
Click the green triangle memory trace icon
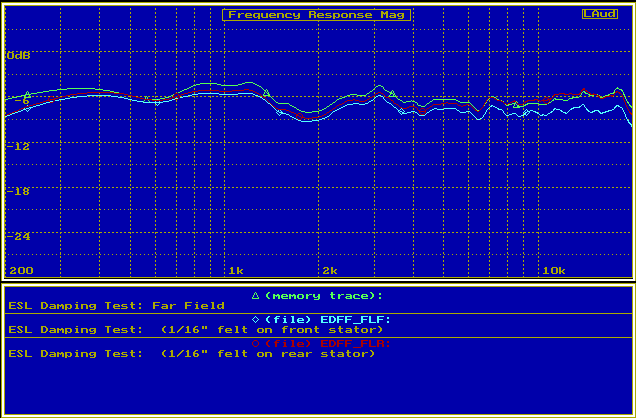point(255,296)
